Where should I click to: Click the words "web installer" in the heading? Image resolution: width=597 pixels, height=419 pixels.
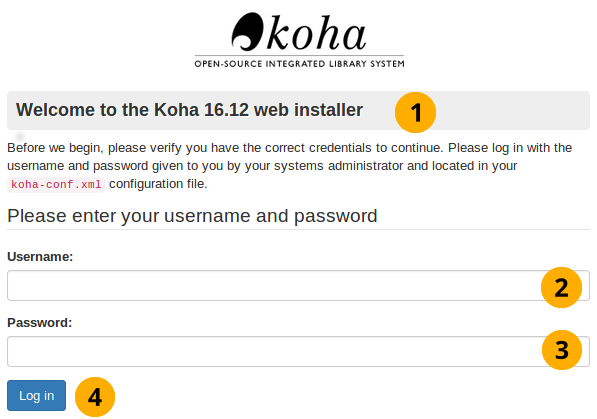[308, 110]
